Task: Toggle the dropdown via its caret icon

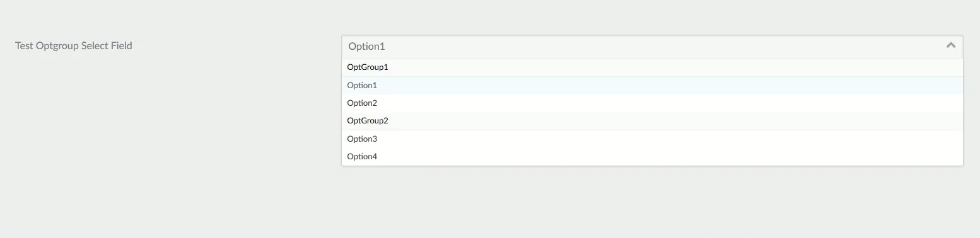Action: click(x=951, y=45)
